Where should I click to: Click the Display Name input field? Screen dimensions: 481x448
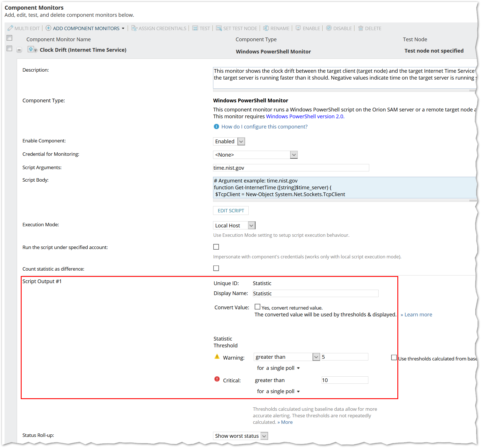[x=316, y=293]
